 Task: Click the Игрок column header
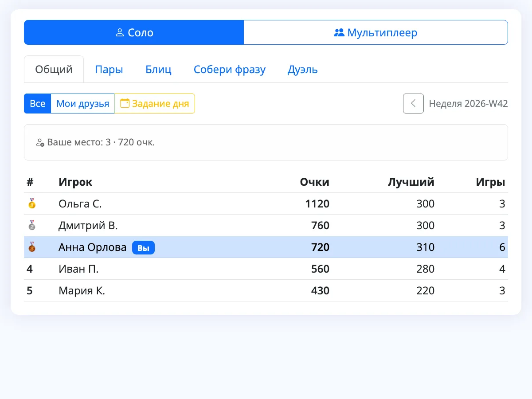click(75, 182)
